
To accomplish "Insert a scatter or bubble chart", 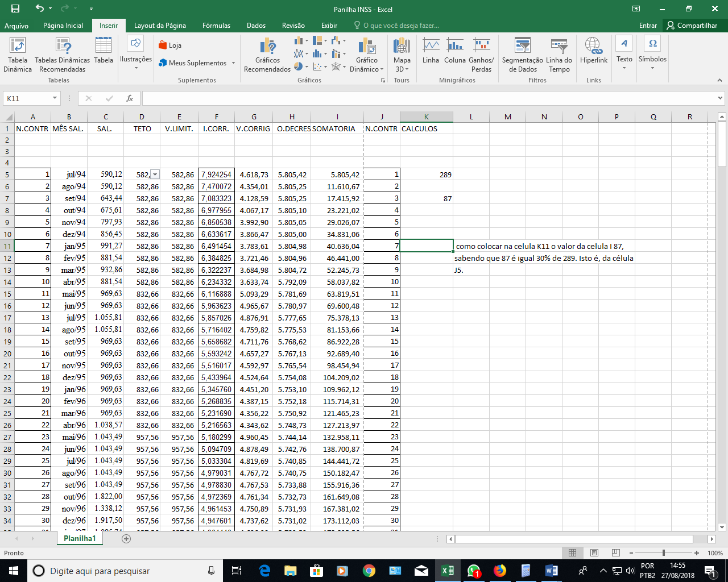I will coord(320,66).
